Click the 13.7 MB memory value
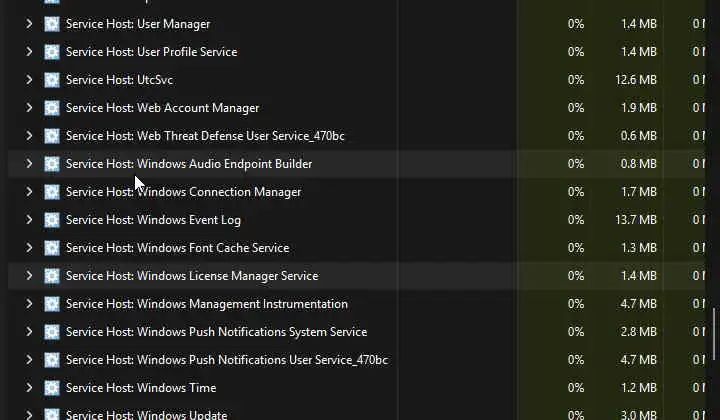The image size is (720, 420). point(636,220)
